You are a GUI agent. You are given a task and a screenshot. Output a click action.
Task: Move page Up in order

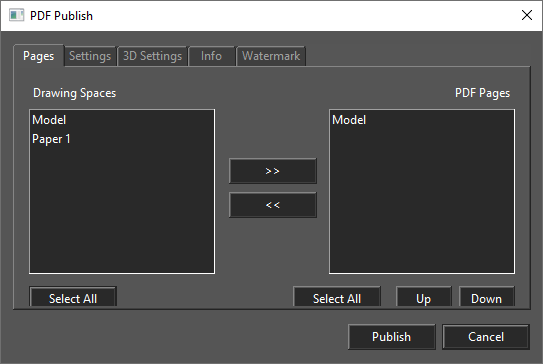424,297
